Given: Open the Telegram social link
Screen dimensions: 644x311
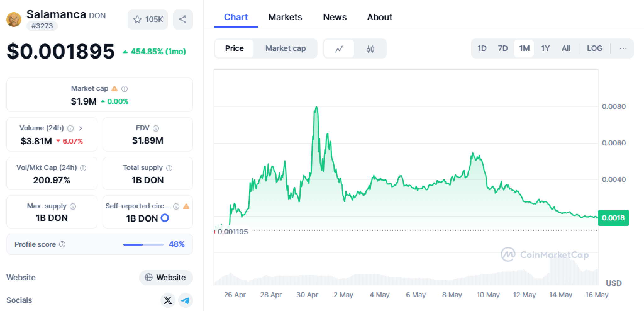Looking at the screenshot, I should click(186, 300).
